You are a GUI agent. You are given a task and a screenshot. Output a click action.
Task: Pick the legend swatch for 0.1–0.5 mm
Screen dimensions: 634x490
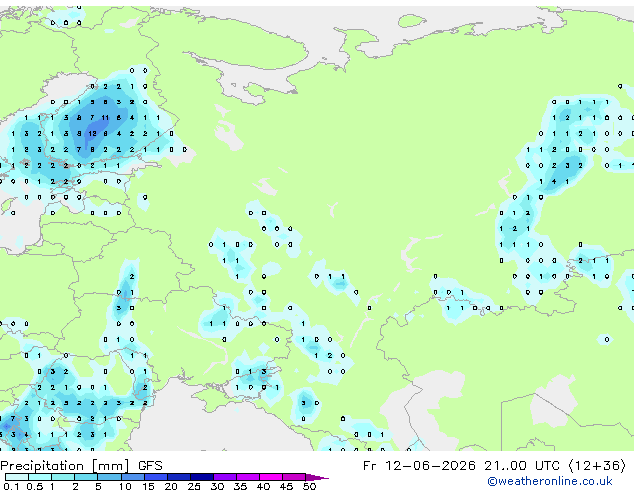(x=17, y=477)
